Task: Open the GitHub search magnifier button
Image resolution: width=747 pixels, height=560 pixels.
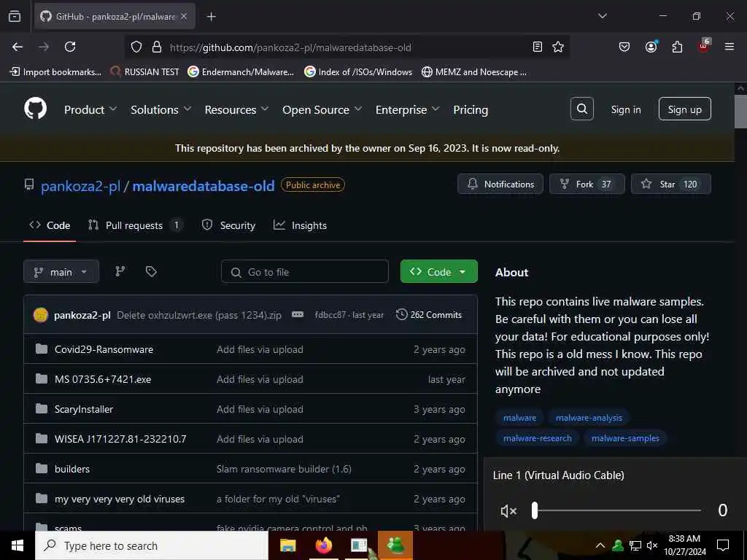Action: tap(581, 109)
